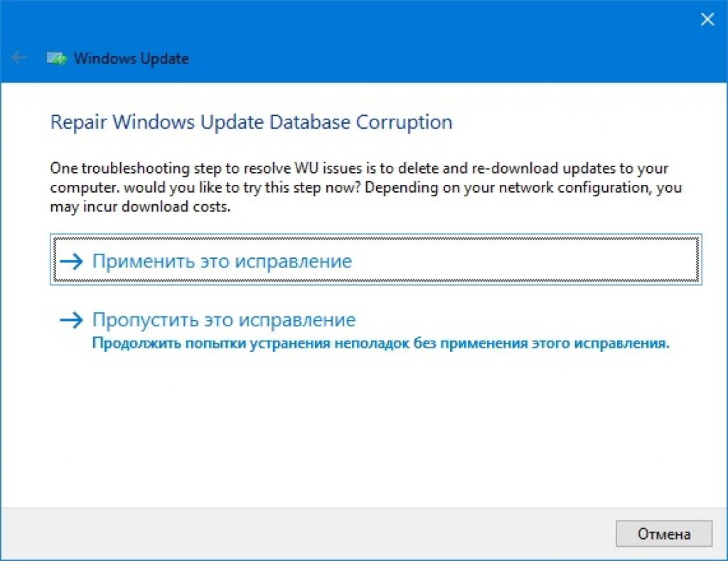Choose Пропустить это исправление option
This screenshot has width=728, height=561.
point(223,320)
